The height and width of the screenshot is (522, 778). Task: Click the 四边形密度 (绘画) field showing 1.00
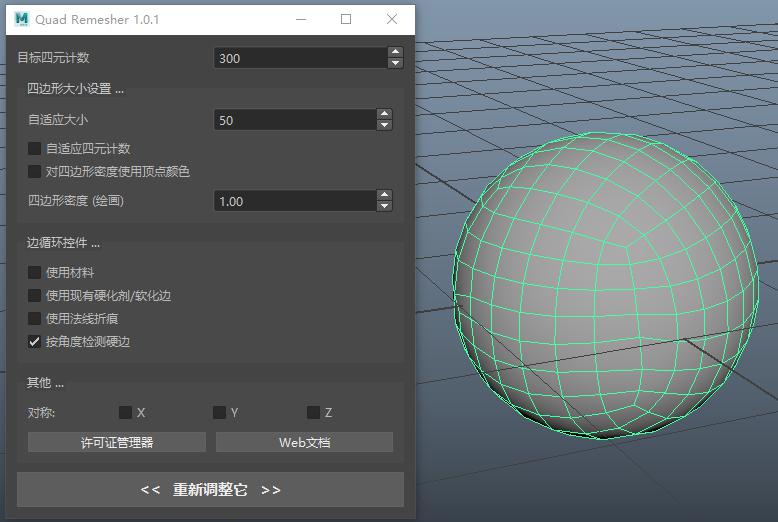[x=294, y=201]
